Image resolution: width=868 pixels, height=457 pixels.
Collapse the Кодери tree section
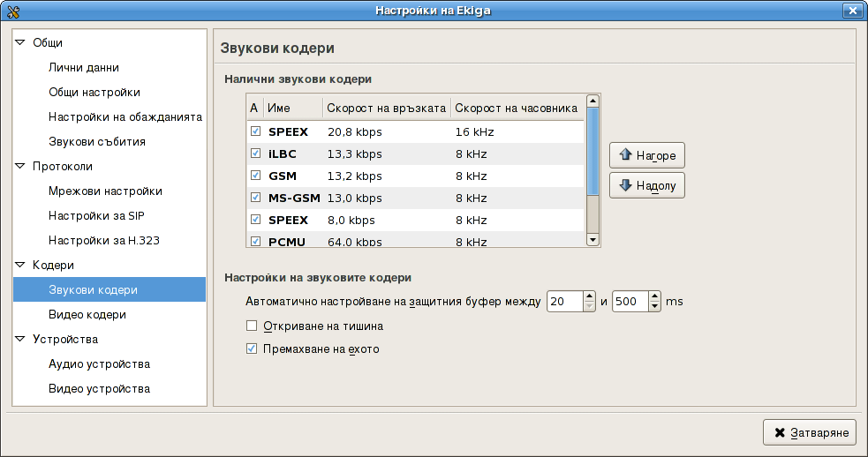click(21, 265)
